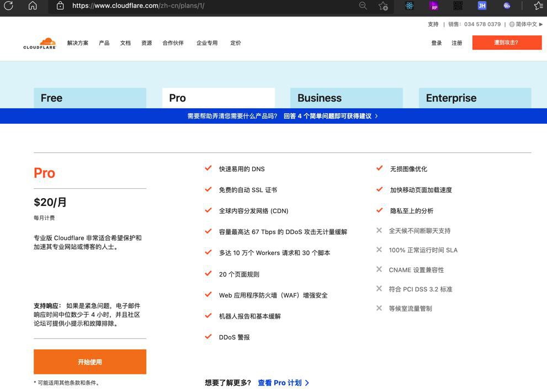Click the 符合 PCI DSS 3.2 标准 text
This screenshot has width=547, height=392.
click(x=421, y=289)
